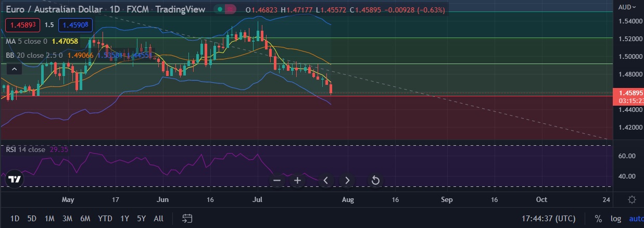Screen dimensions: 644x228
Task: Select the RSI 14 close indicator legend
Action: click(x=26, y=149)
